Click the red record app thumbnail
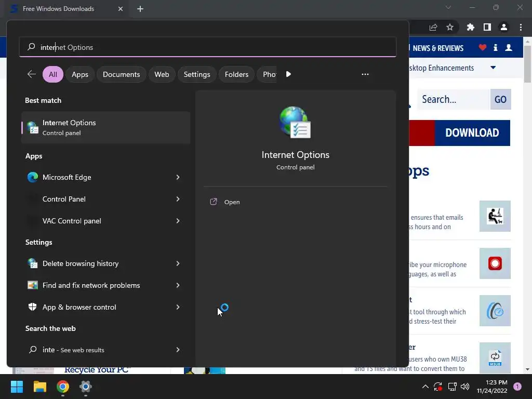This screenshot has width=532, height=399. coord(495,263)
